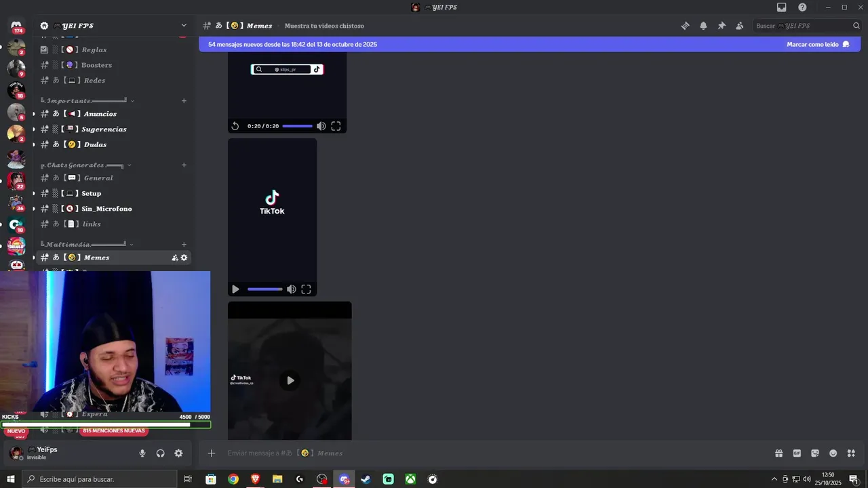Invite people to the Memes channel
This screenshot has height=488, width=868.
[175, 258]
